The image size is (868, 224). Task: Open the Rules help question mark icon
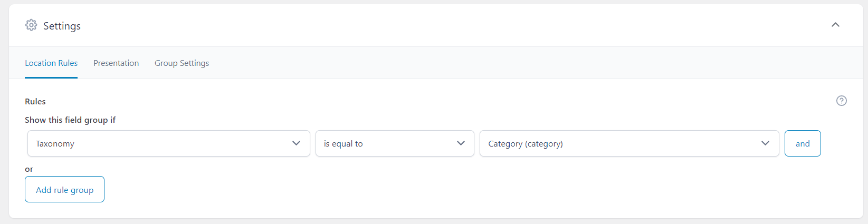842,101
